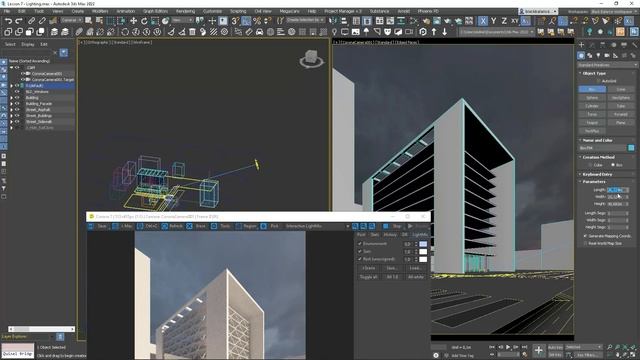Click the Plane primitive button
This screenshot has width=640, height=360.
point(621,122)
